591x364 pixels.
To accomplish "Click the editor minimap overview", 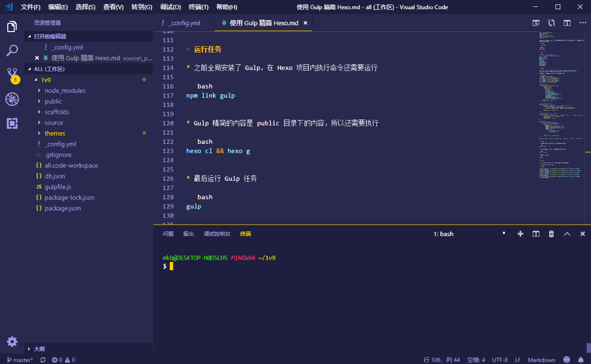I will tap(561, 104).
